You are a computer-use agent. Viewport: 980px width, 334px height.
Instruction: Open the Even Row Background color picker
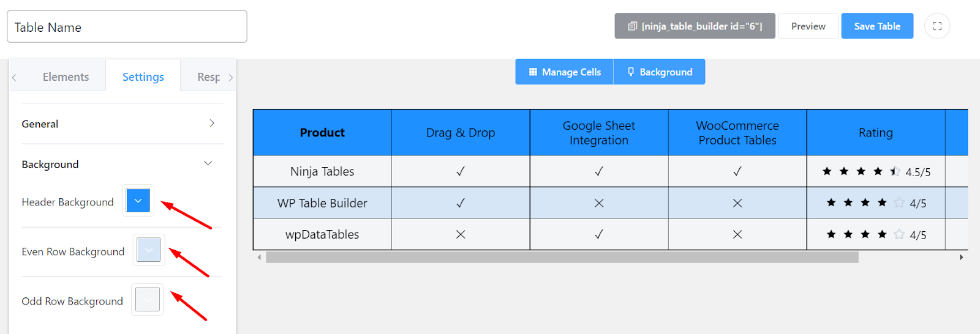pyautogui.click(x=149, y=250)
